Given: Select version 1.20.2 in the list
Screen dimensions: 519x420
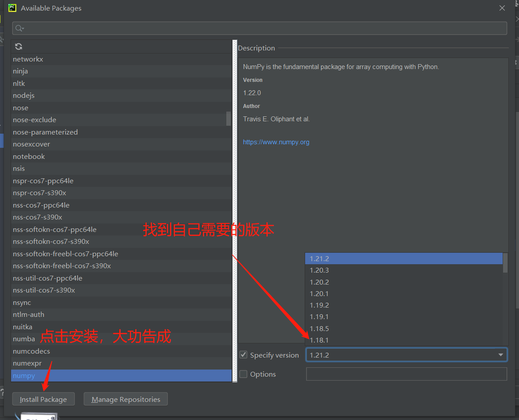Looking at the screenshot, I should pos(404,282).
